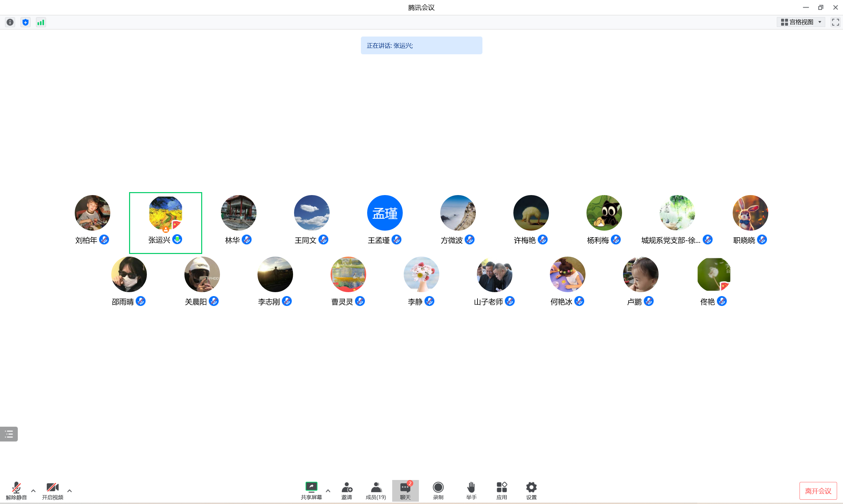The height and width of the screenshot is (504, 843).
Task: Expand video options arrow beside camera
Action: pyautogui.click(x=69, y=491)
